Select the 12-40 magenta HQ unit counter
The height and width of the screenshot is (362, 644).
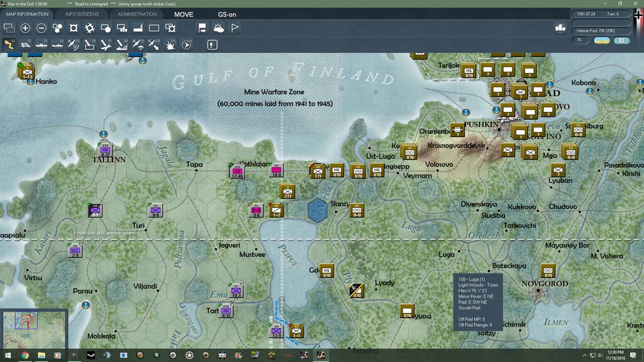click(x=237, y=171)
